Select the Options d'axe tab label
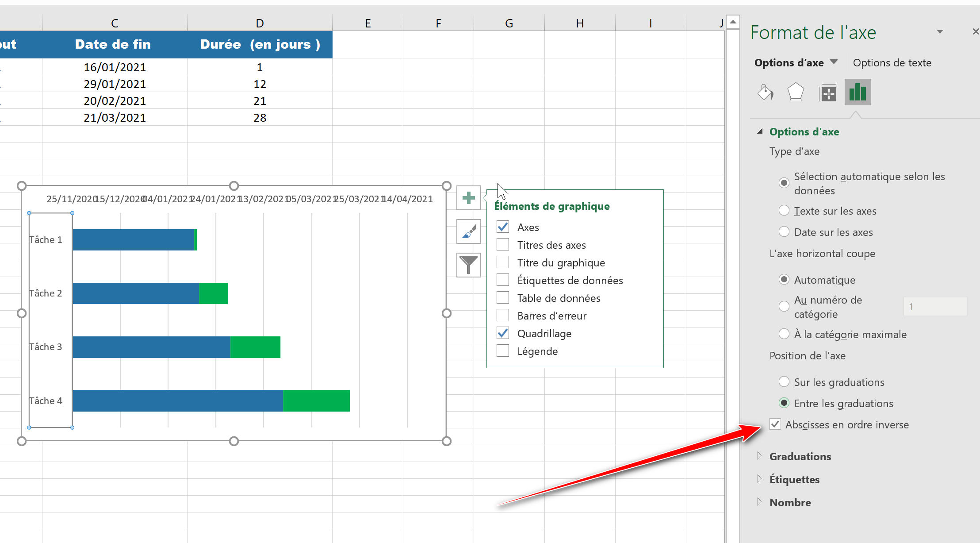980x543 pixels. click(x=789, y=63)
